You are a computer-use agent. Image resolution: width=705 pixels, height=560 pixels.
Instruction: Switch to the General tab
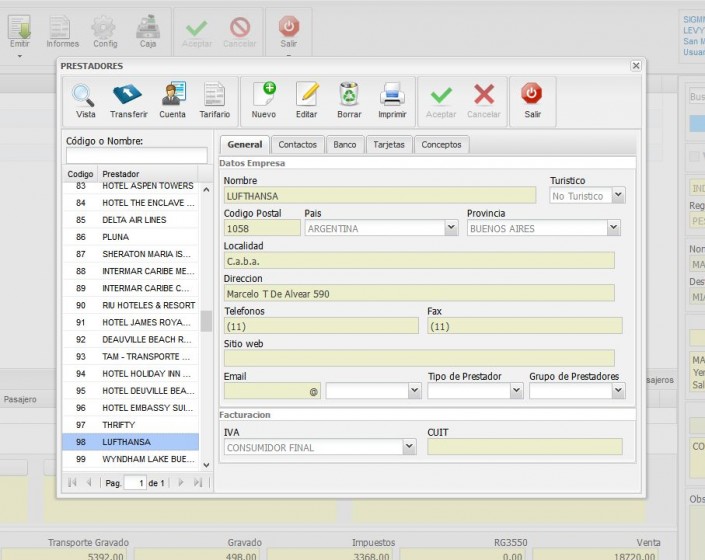click(x=245, y=145)
